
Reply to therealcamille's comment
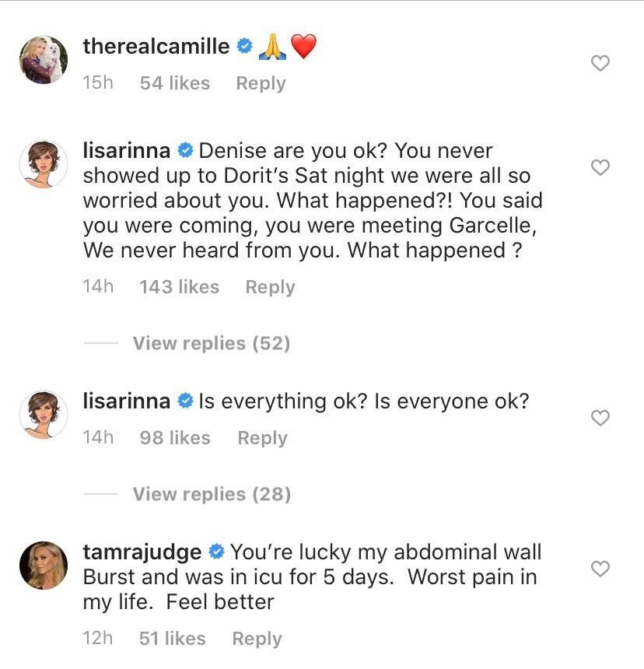pyautogui.click(x=261, y=83)
